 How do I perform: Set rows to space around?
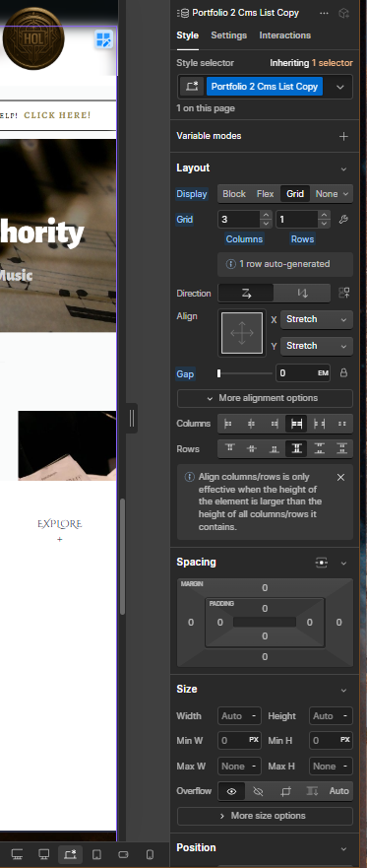[x=342, y=449]
